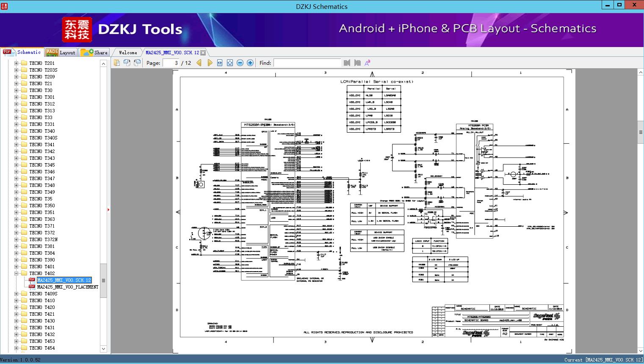The image size is (644, 364).
Task: Click inside the Find text field
Action: point(308,63)
